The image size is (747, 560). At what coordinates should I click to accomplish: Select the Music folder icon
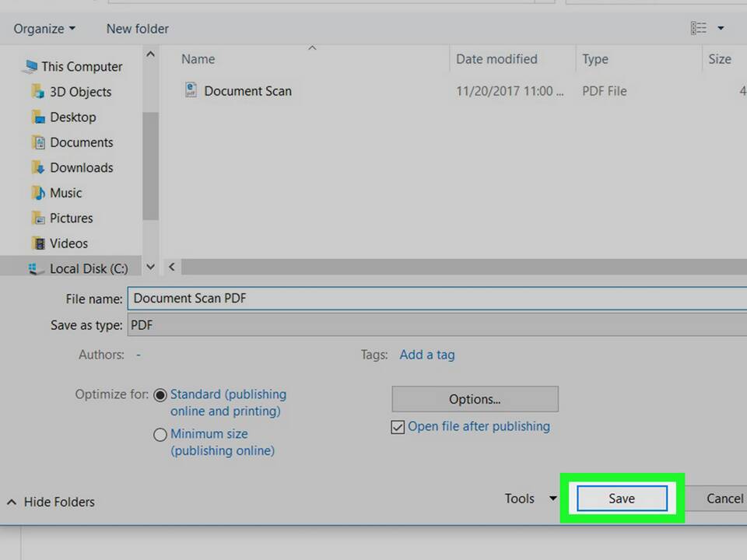click(x=38, y=192)
